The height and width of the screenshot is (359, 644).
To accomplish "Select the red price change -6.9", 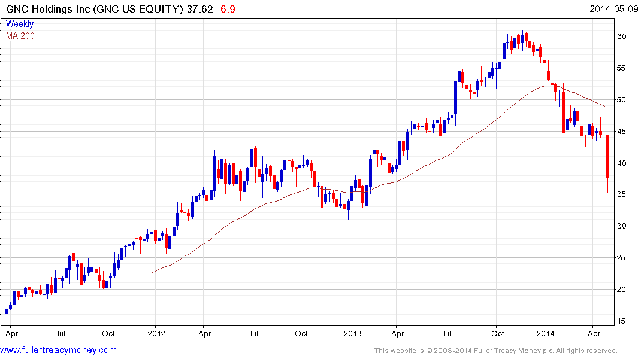I will (226, 9).
